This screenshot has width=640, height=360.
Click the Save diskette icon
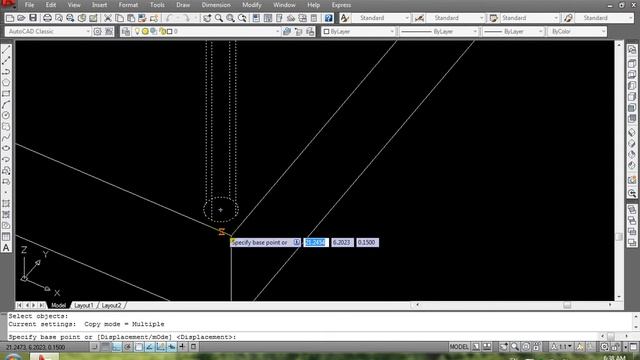tap(33, 18)
